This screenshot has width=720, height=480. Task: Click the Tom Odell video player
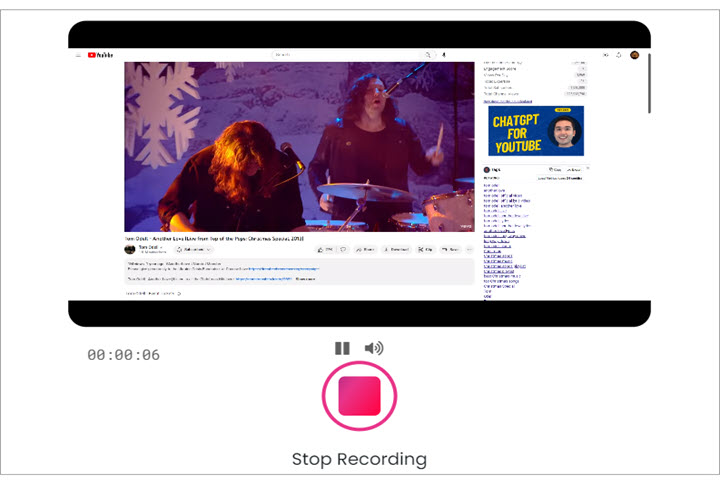pos(299,147)
